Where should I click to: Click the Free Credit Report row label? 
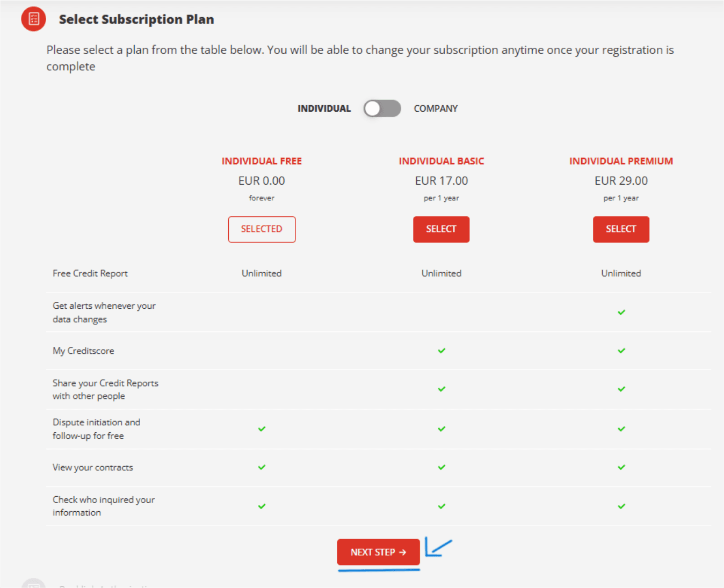point(90,273)
